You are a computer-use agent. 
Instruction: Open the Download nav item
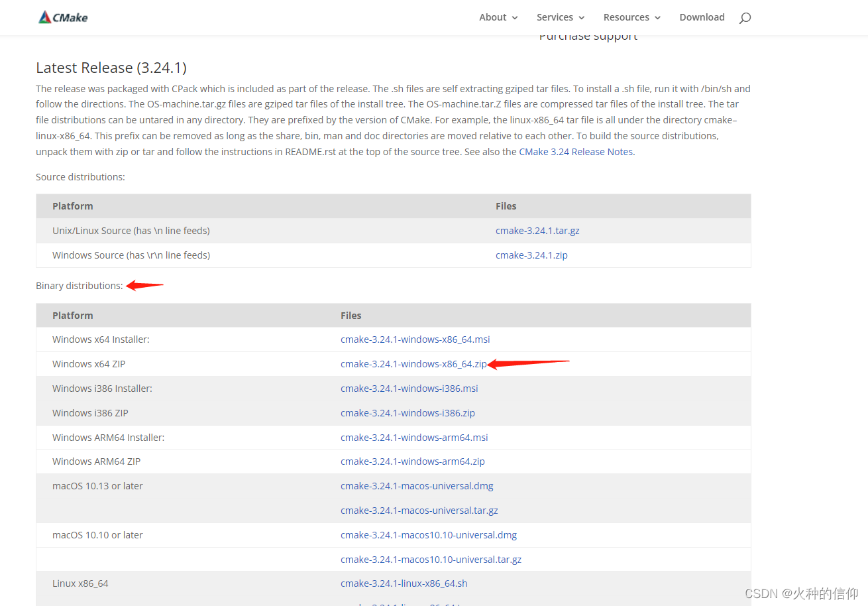[702, 17]
